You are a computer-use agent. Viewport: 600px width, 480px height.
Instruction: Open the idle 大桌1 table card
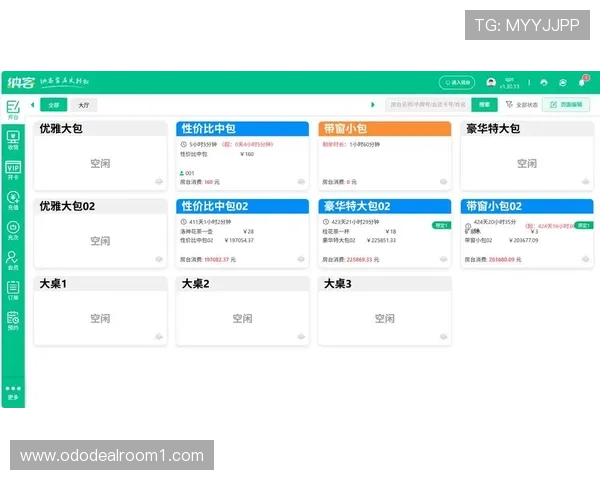[100, 311]
